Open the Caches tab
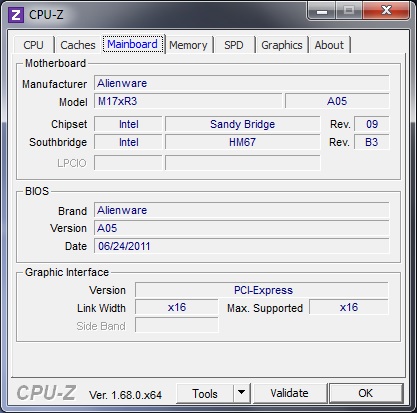417x413 pixels. pyautogui.click(x=78, y=45)
